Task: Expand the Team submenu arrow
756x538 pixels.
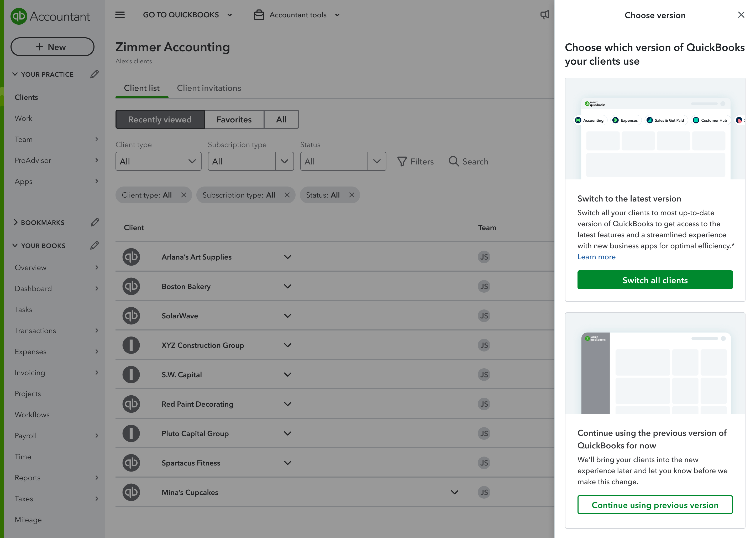Action: (x=97, y=139)
